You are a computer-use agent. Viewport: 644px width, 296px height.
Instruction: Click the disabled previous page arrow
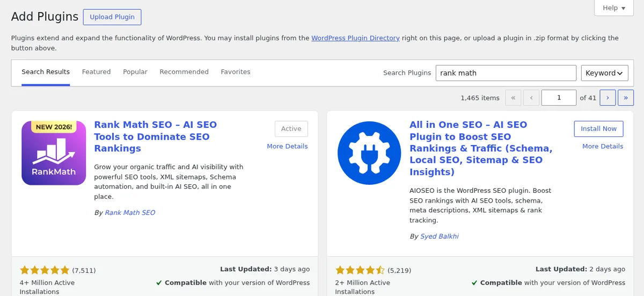coord(531,98)
